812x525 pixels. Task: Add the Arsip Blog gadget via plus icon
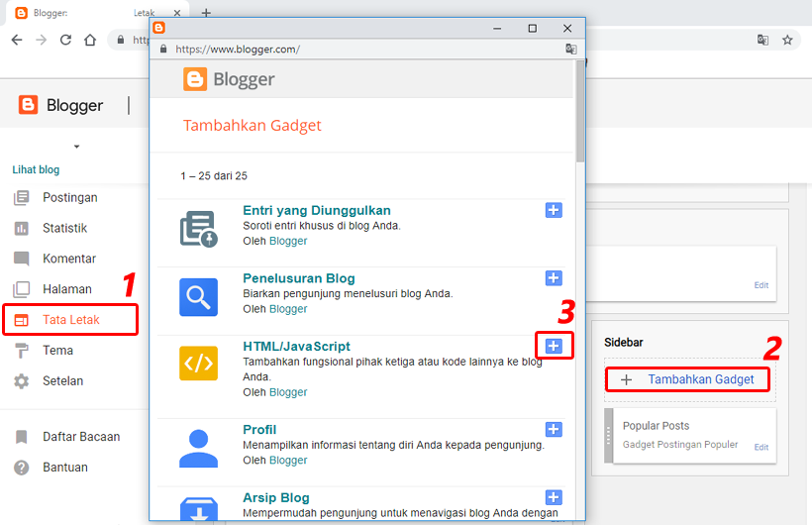click(x=554, y=497)
